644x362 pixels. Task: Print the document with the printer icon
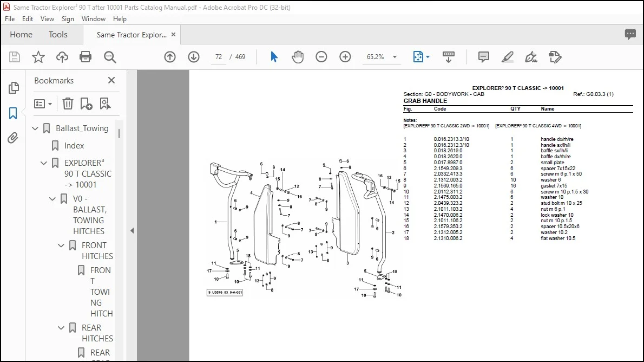pos(86,57)
